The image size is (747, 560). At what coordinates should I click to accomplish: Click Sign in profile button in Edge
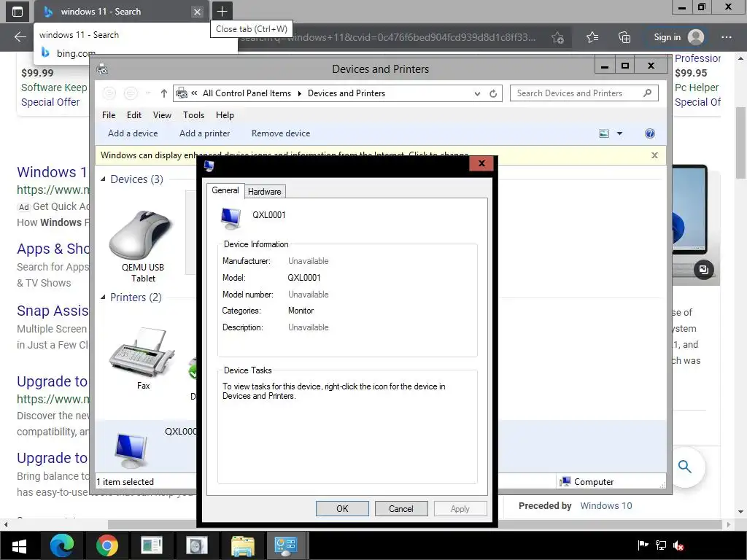pos(678,37)
